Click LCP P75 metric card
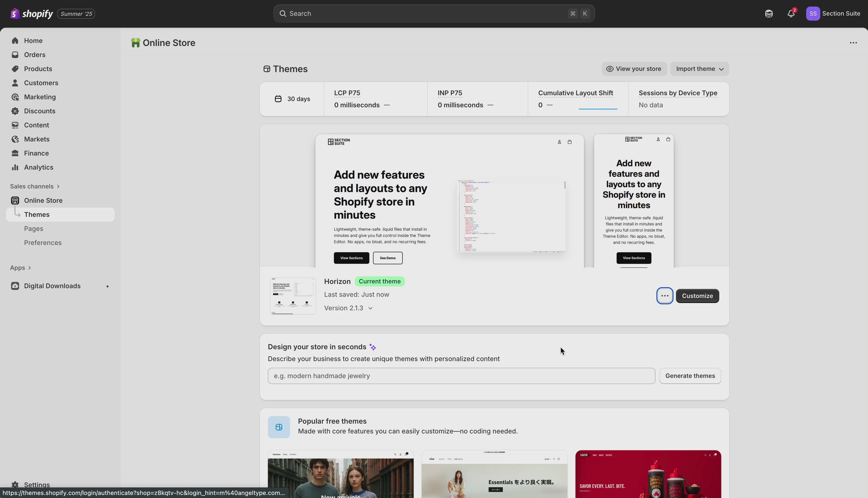This screenshot has width=868, height=498. coord(375,99)
